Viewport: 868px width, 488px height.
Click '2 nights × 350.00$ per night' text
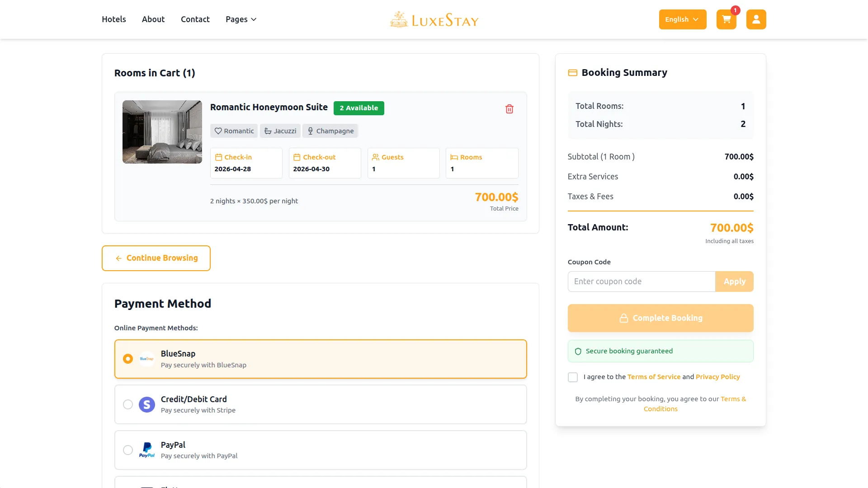pos(254,201)
